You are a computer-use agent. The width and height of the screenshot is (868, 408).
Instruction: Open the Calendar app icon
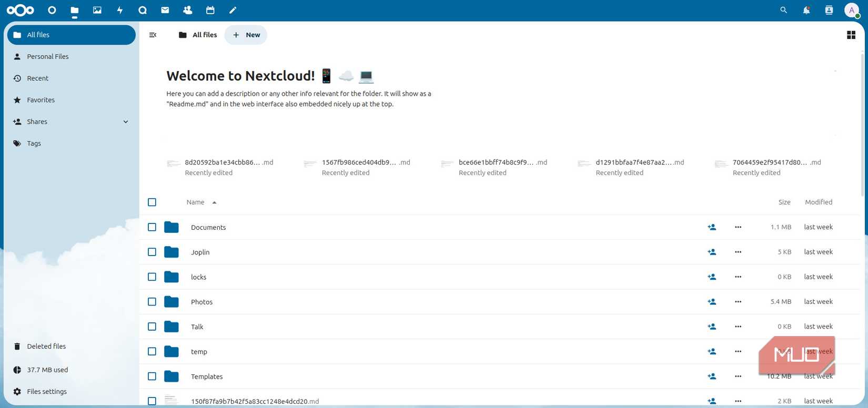point(210,10)
